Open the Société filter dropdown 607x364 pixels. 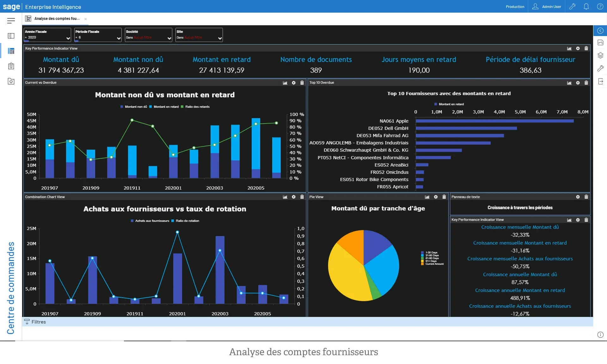[169, 38]
